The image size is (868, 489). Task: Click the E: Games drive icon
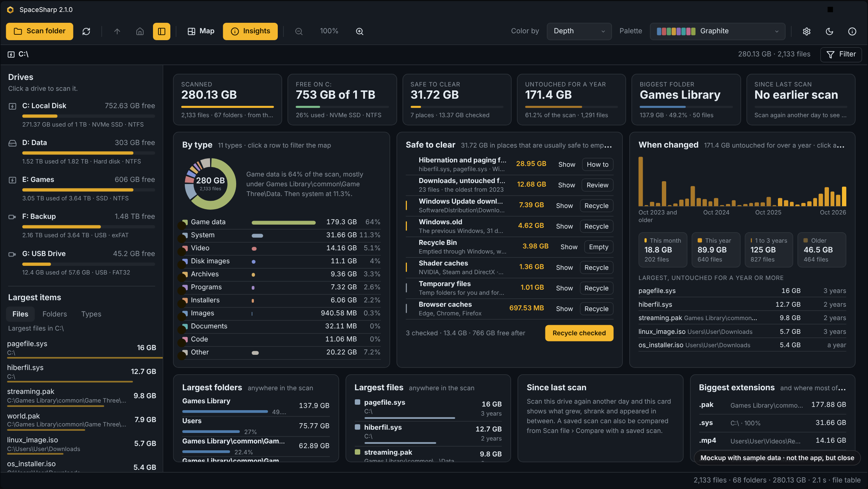tap(12, 180)
